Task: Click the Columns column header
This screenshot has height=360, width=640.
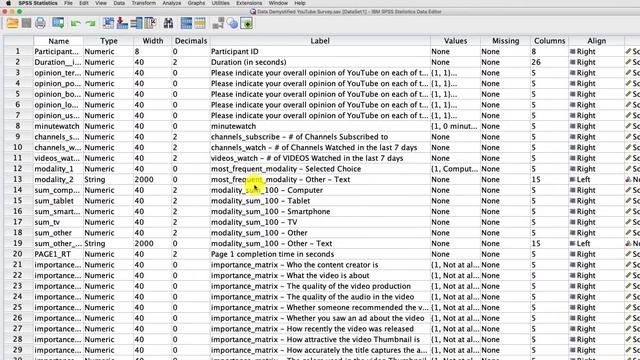Action: click(549, 41)
